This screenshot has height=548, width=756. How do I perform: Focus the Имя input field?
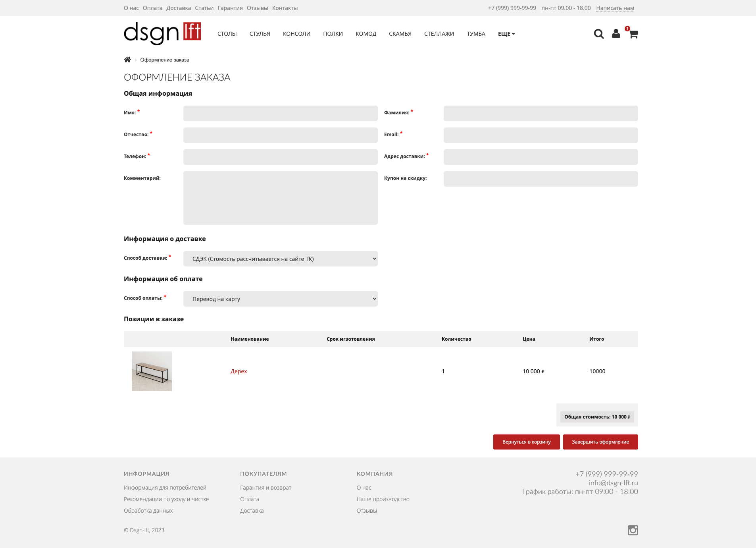click(x=280, y=114)
